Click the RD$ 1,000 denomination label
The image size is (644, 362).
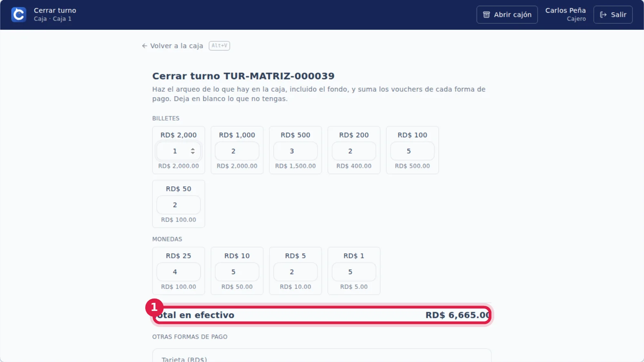(x=237, y=135)
